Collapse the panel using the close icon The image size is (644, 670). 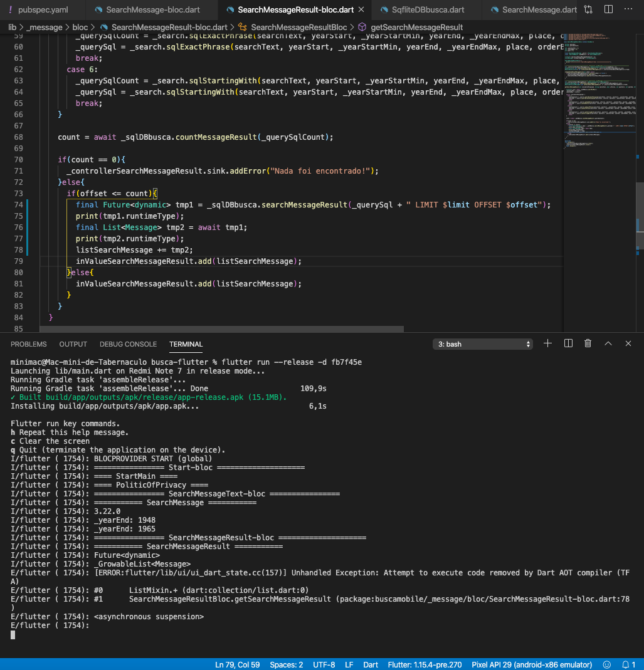tap(628, 343)
